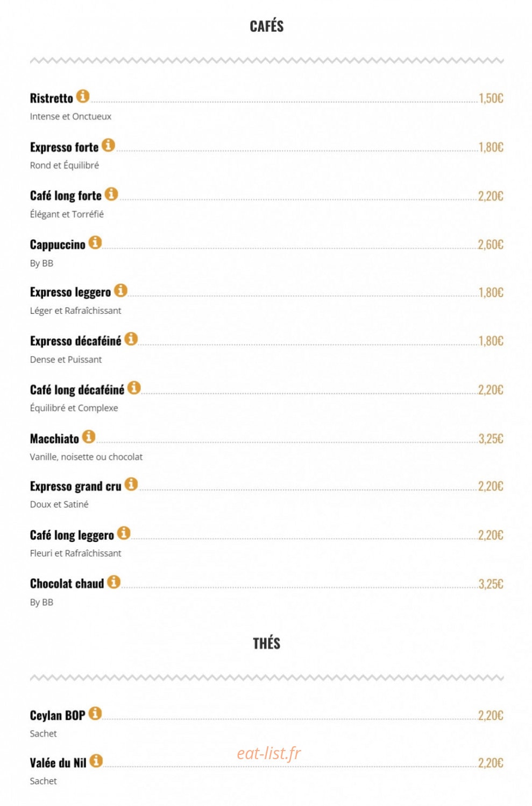Open the info icon beside Valée du Nil
The width and height of the screenshot is (532, 806).
pos(96,761)
